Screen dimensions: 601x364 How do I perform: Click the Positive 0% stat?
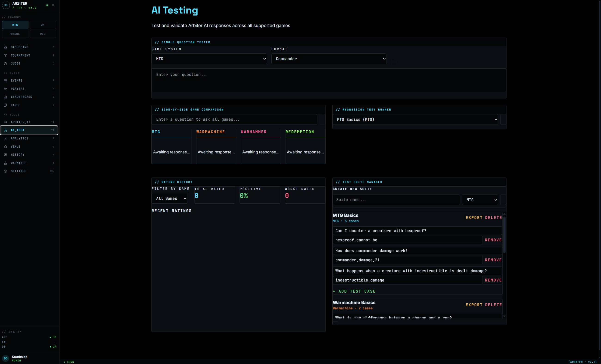[x=260, y=195]
